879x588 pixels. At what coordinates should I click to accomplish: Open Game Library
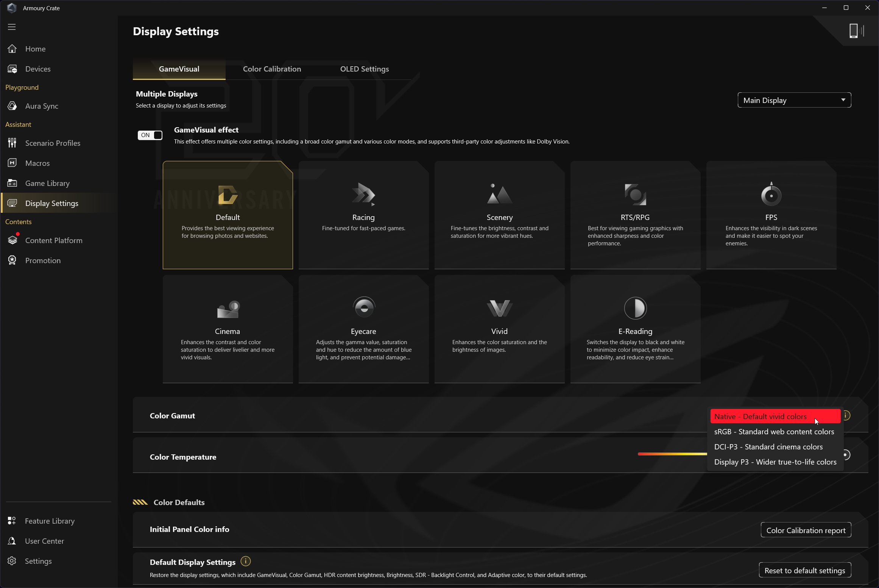(47, 183)
